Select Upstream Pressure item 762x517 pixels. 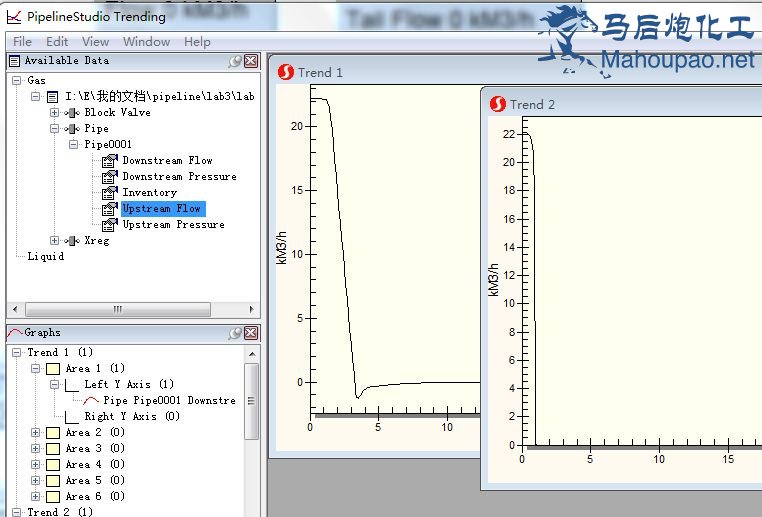pyautogui.click(x=173, y=224)
